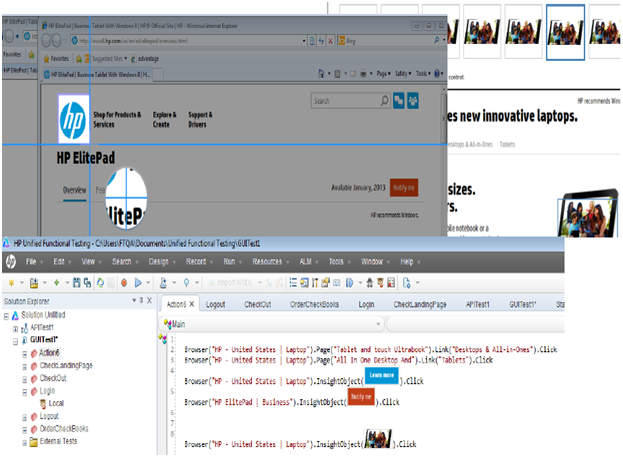Screen dimensions: 623x462
Task: Collapse the GUITest1* tree node
Action: point(15,341)
